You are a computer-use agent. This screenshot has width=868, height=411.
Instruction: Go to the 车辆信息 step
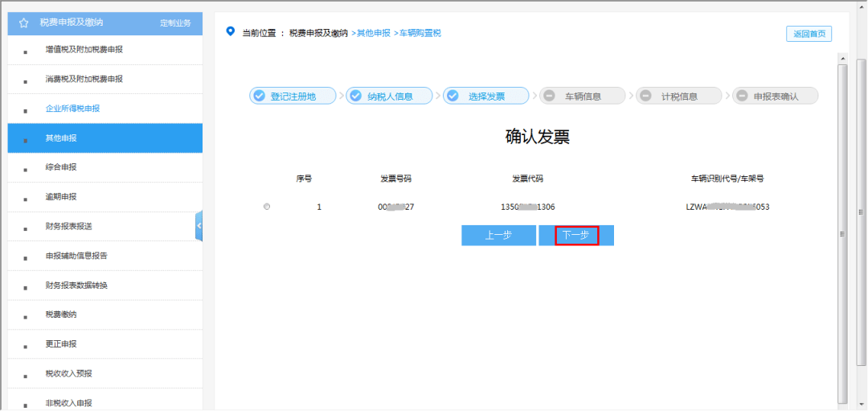[x=583, y=96]
